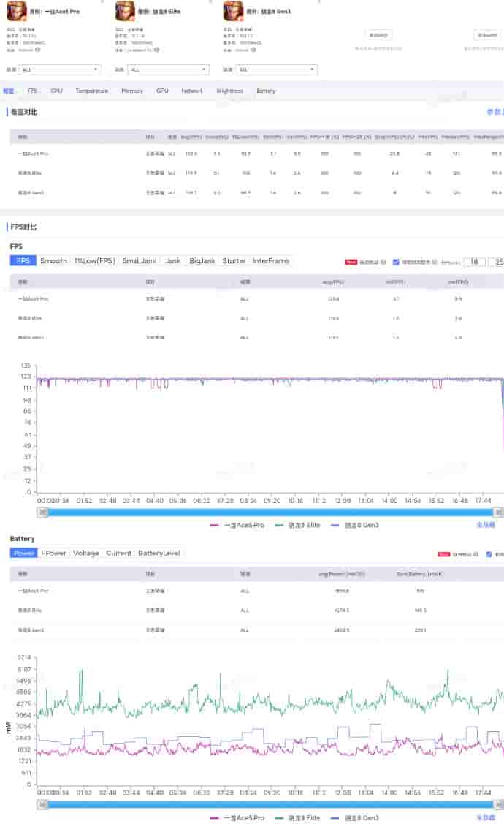Click the game icon for 一加Ace5 Pro
Viewport: 504px width, 824px height.
(x=16, y=11)
